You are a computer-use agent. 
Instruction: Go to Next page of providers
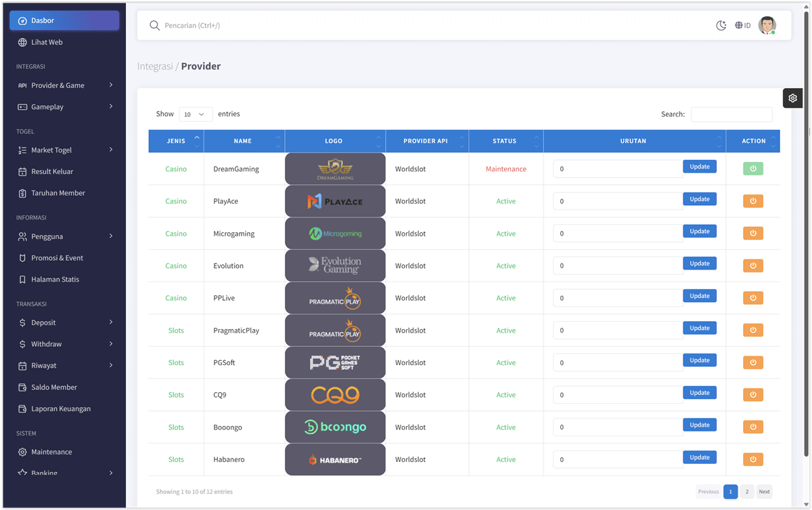coord(764,491)
